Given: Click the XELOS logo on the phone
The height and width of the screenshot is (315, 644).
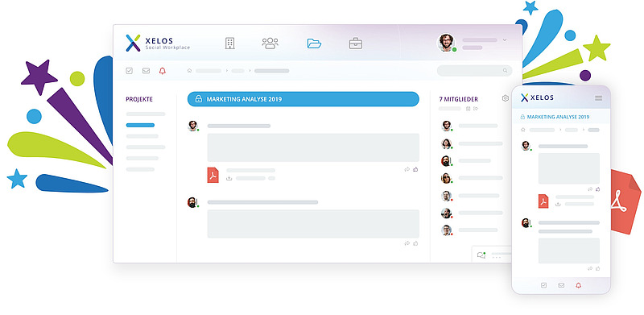Looking at the screenshot, I should tap(537, 97).
